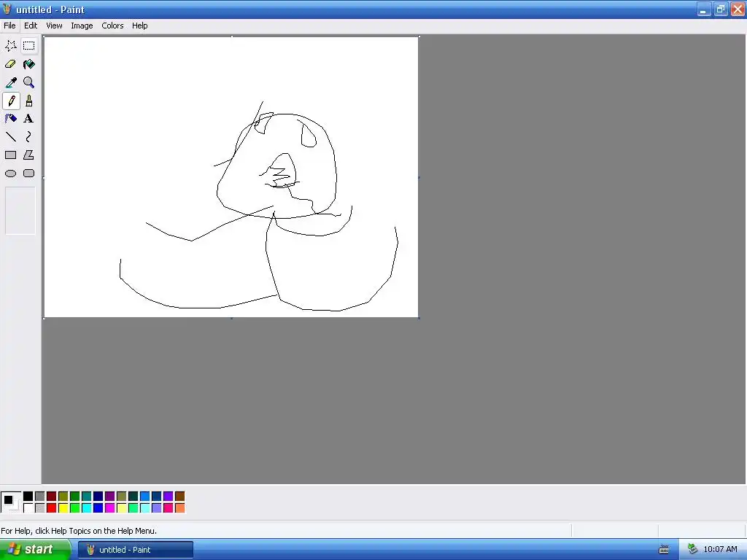Click the Safely Remove Hardware tray icon
Screen dimensions: 747x560
(x=692, y=550)
